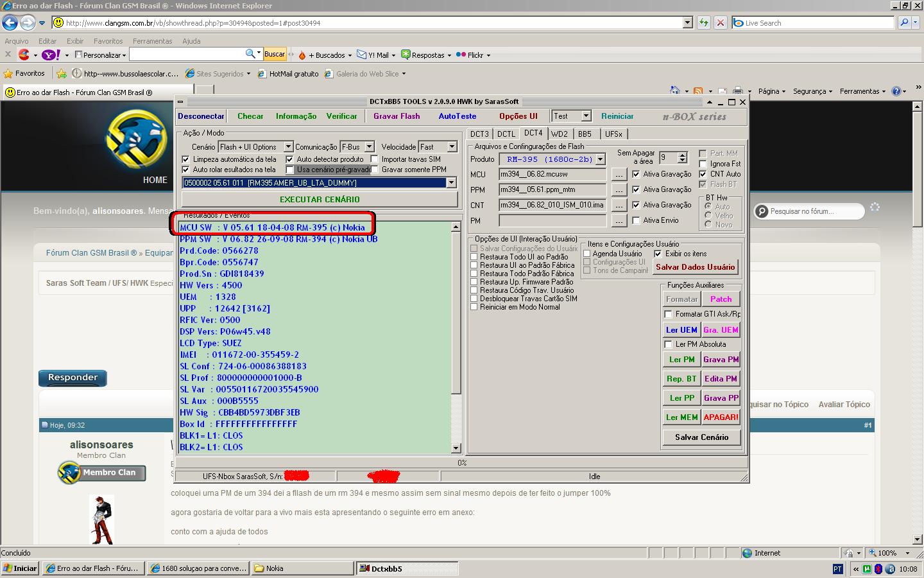Switch to the UFSx tab

pyautogui.click(x=613, y=134)
